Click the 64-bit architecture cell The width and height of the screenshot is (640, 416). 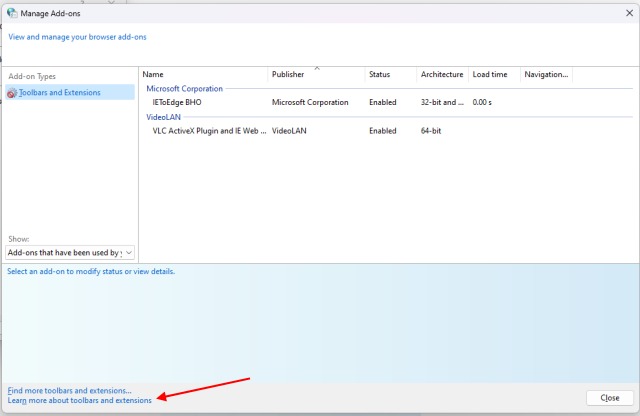tap(431, 131)
